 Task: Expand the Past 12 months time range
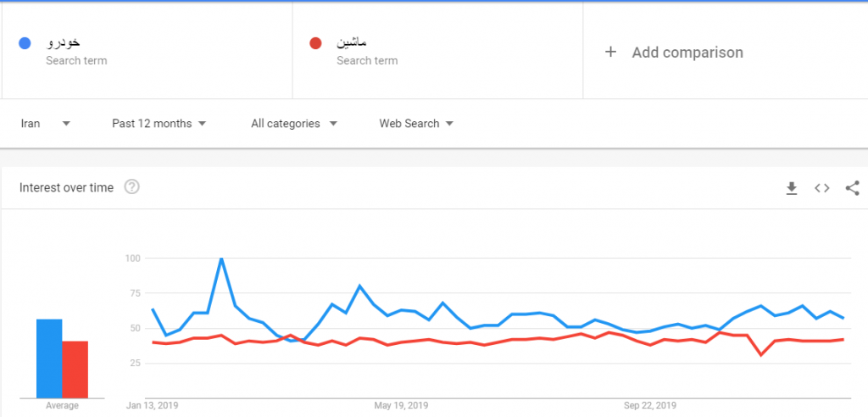coord(159,124)
